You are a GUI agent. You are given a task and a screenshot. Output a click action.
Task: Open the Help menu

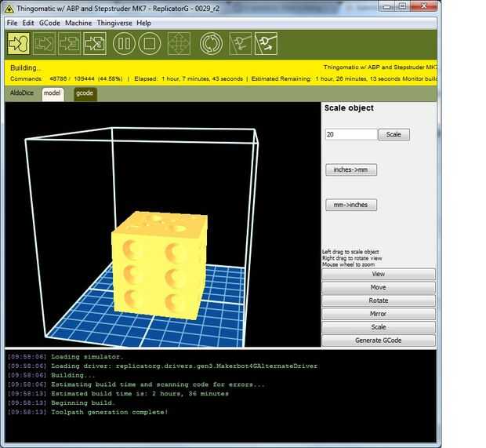(143, 23)
